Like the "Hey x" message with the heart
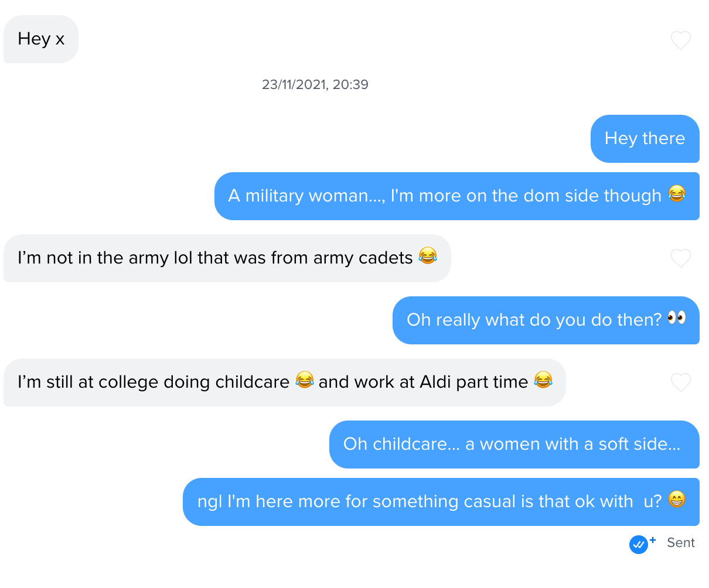709x588 pixels. (x=680, y=40)
